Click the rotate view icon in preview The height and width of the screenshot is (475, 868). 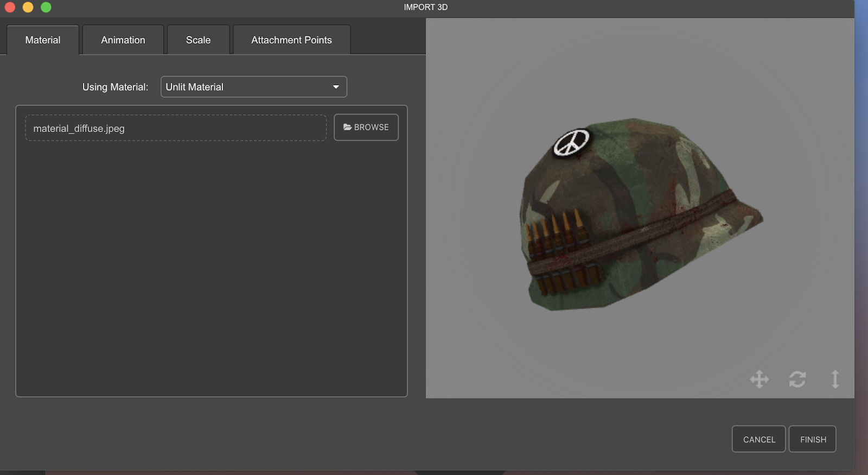click(797, 379)
